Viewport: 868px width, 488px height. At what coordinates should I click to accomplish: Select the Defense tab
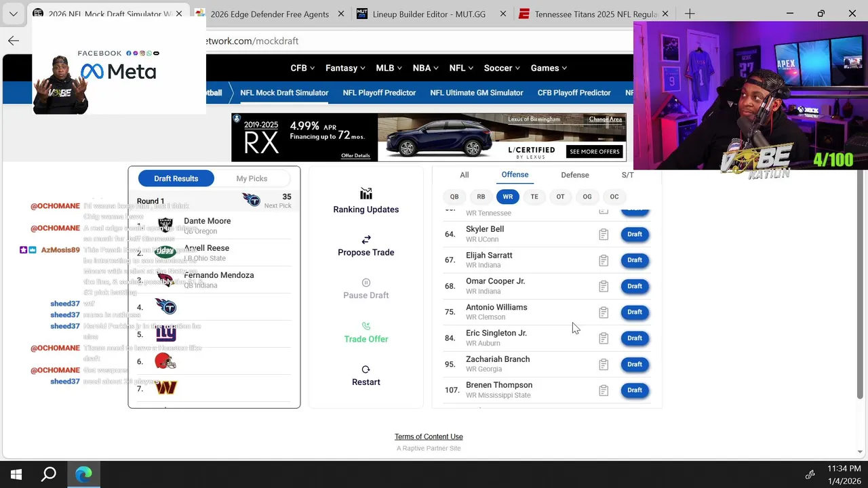575,175
